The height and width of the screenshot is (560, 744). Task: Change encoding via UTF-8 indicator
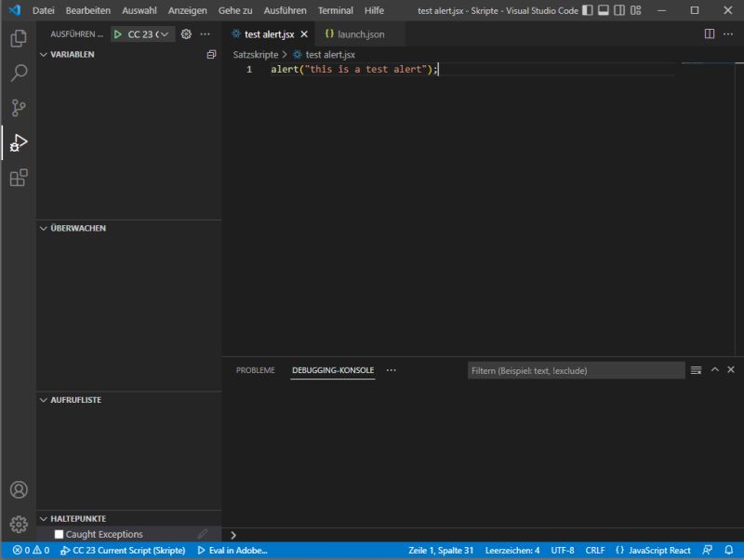[x=563, y=551]
